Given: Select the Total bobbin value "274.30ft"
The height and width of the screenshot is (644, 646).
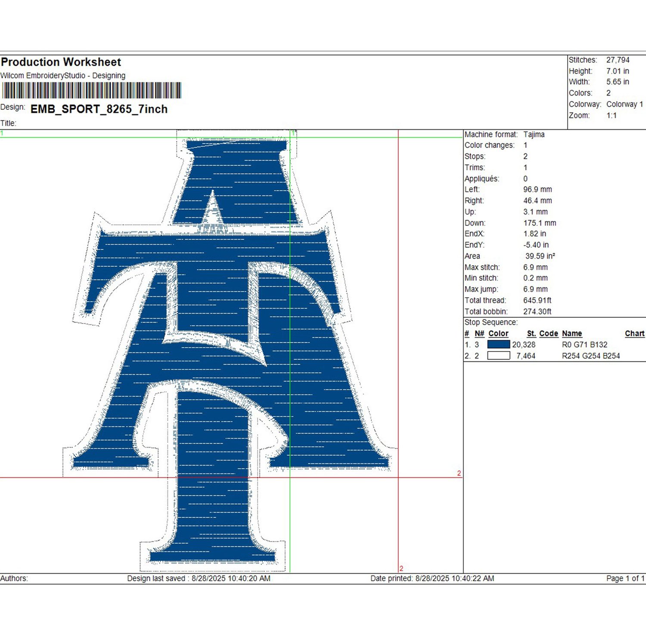Looking at the screenshot, I should pyautogui.click(x=537, y=312).
